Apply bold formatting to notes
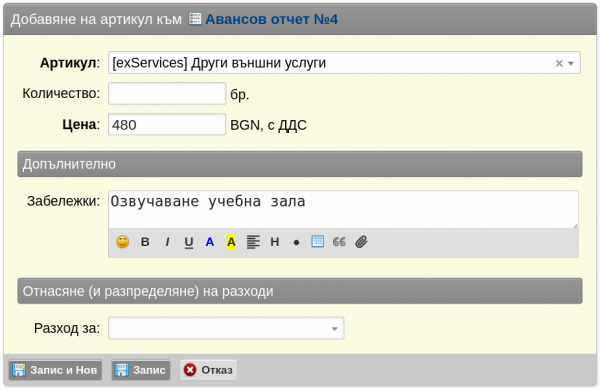600x390 pixels. [x=145, y=242]
